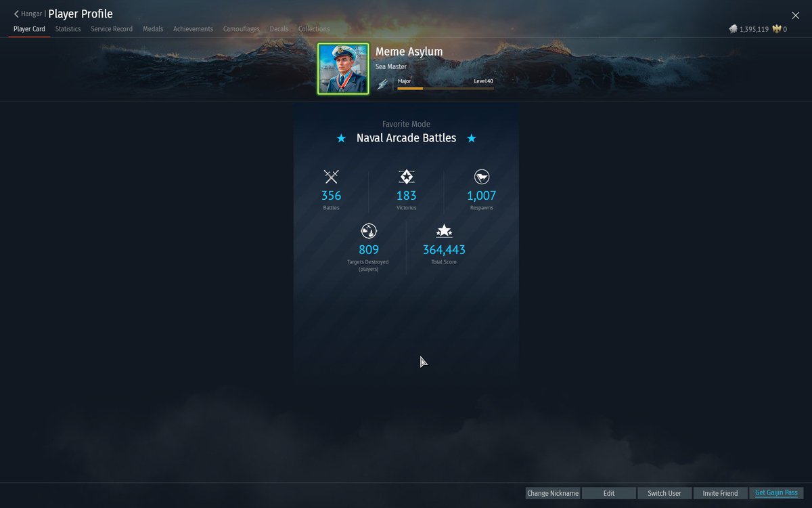Click the Invite Friend button
812x508 pixels.
pyautogui.click(x=720, y=493)
